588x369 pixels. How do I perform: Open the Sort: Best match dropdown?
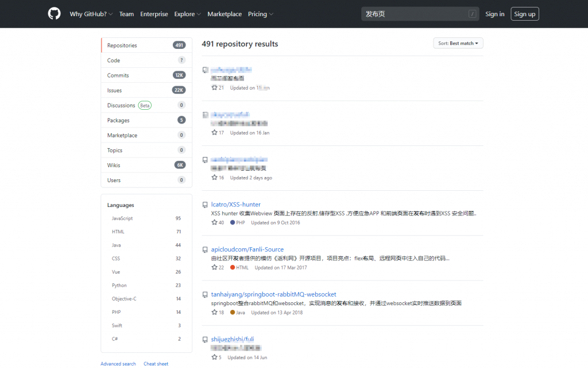coord(458,43)
